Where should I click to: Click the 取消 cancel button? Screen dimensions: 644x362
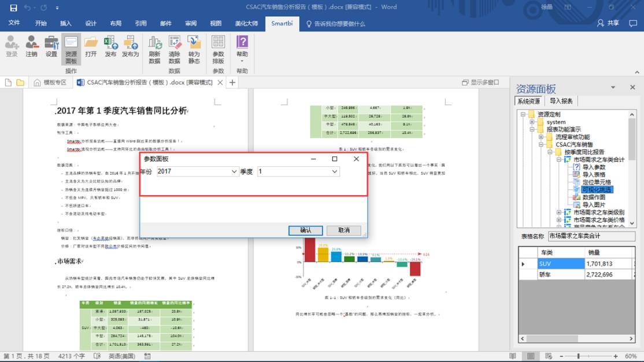pyautogui.click(x=344, y=230)
